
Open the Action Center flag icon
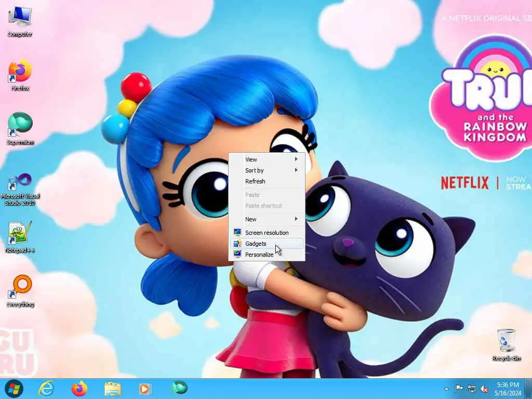pyautogui.click(x=459, y=389)
